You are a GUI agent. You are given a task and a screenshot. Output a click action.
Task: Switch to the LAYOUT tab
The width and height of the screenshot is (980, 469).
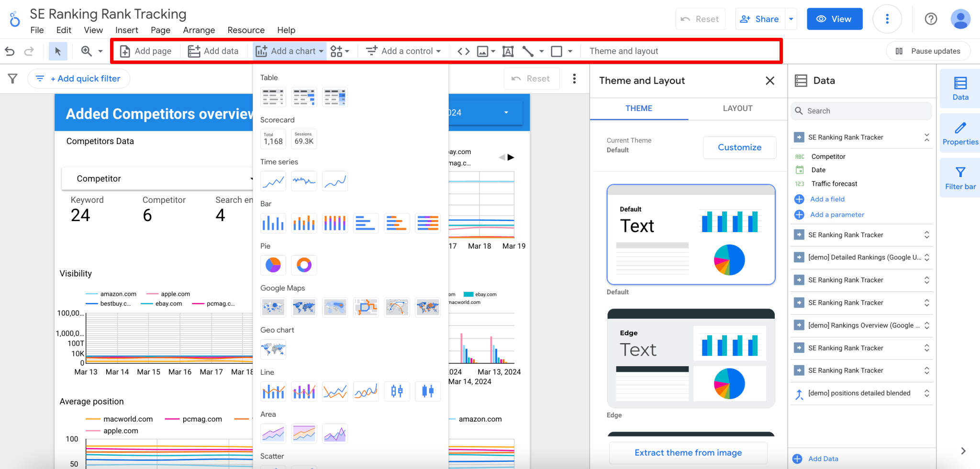737,108
